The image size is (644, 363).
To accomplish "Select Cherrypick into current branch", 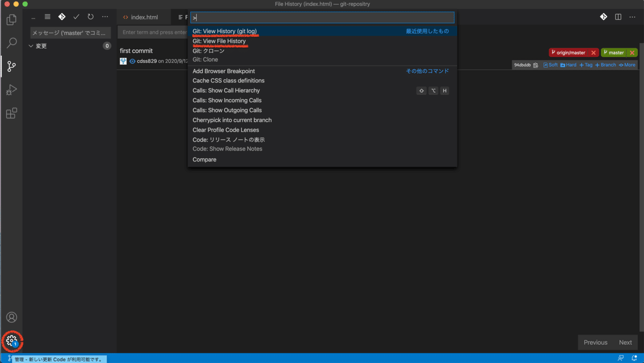I will click(x=322, y=120).
